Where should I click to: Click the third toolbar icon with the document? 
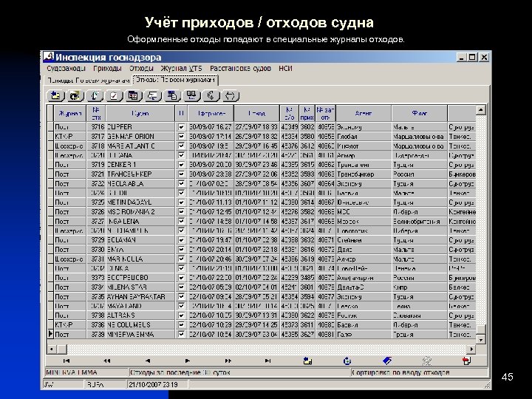(x=95, y=96)
